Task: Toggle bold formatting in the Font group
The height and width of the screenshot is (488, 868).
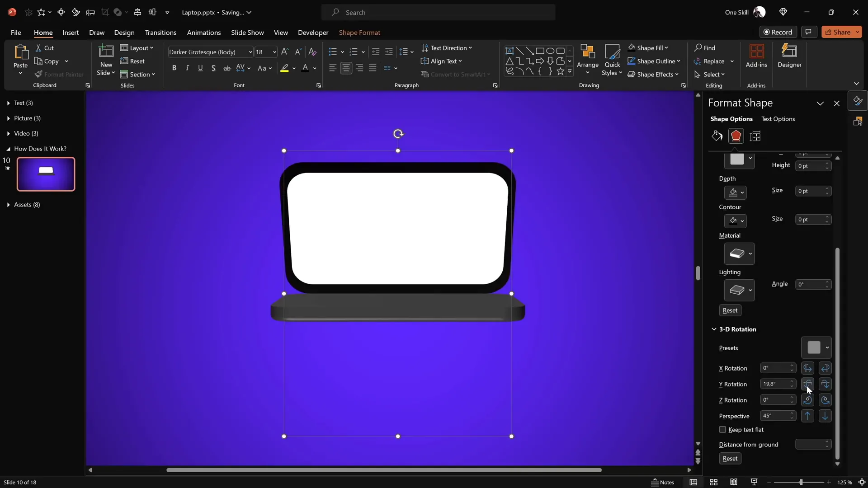Action: (x=175, y=68)
